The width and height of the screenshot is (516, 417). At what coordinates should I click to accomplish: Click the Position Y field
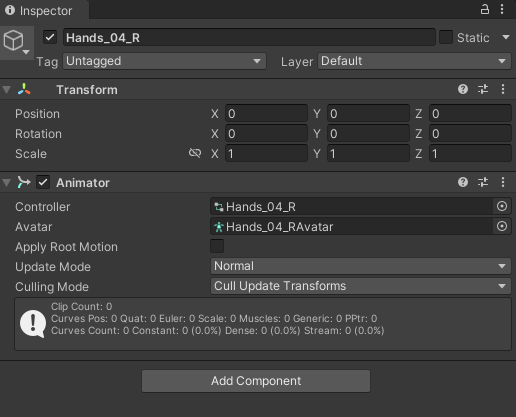coord(368,114)
